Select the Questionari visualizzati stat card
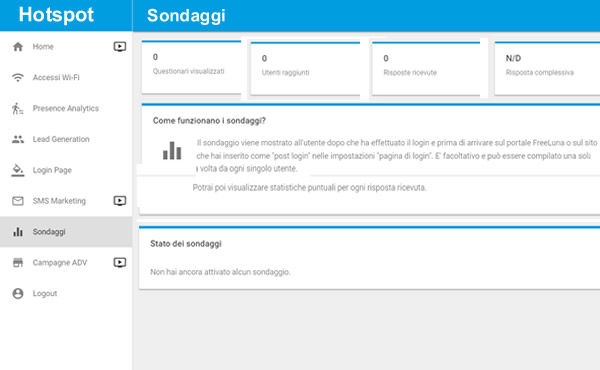 [191, 67]
